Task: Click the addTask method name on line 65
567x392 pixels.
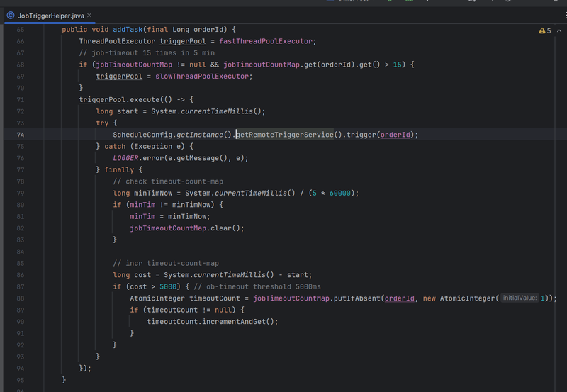Action: click(128, 29)
